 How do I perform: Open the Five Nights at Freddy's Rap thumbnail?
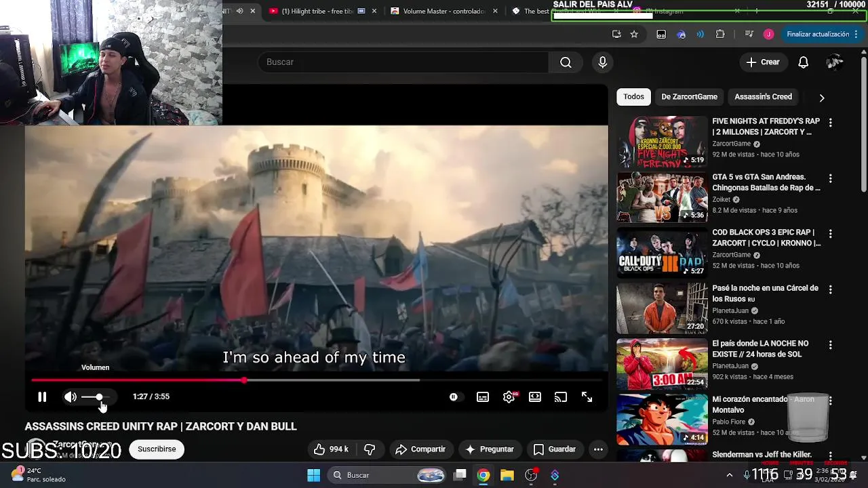tap(662, 142)
